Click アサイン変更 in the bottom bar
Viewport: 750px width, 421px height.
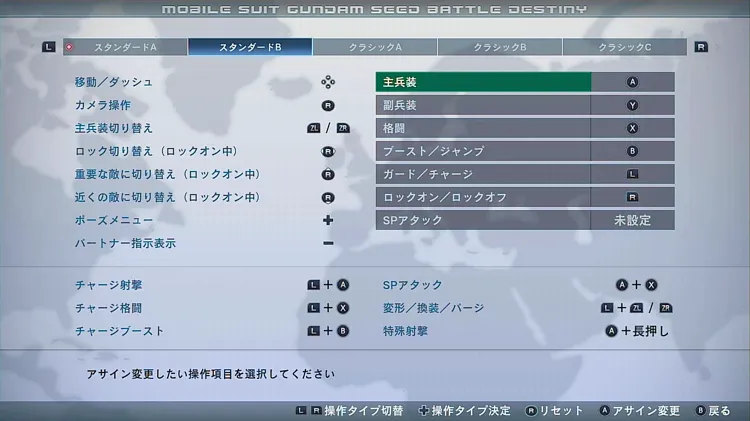click(x=646, y=411)
